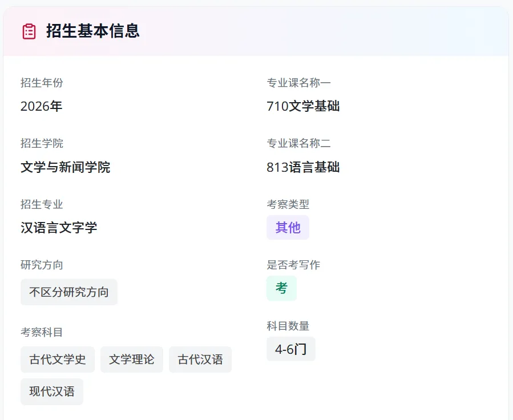Viewport: 513px width, 420px height.
Task: Click the 科目数量 field label
Action: pyautogui.click(x=288, y=326)
